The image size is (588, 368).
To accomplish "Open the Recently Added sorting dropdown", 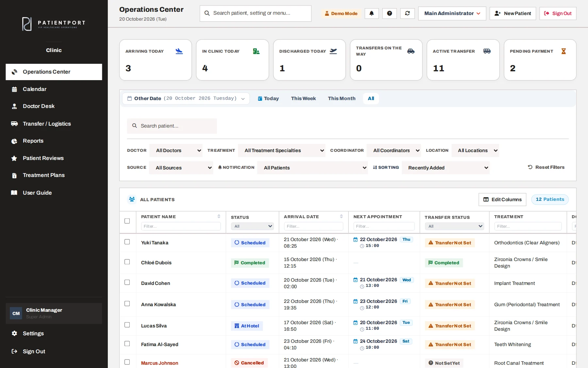I will point(446,167).
